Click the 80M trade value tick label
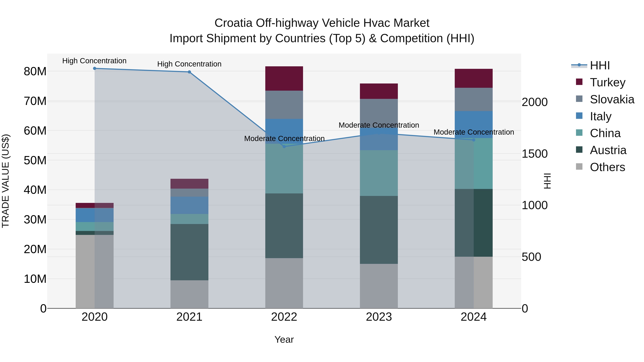The height and width of the screenshot is (362, 644). [35, 72]
